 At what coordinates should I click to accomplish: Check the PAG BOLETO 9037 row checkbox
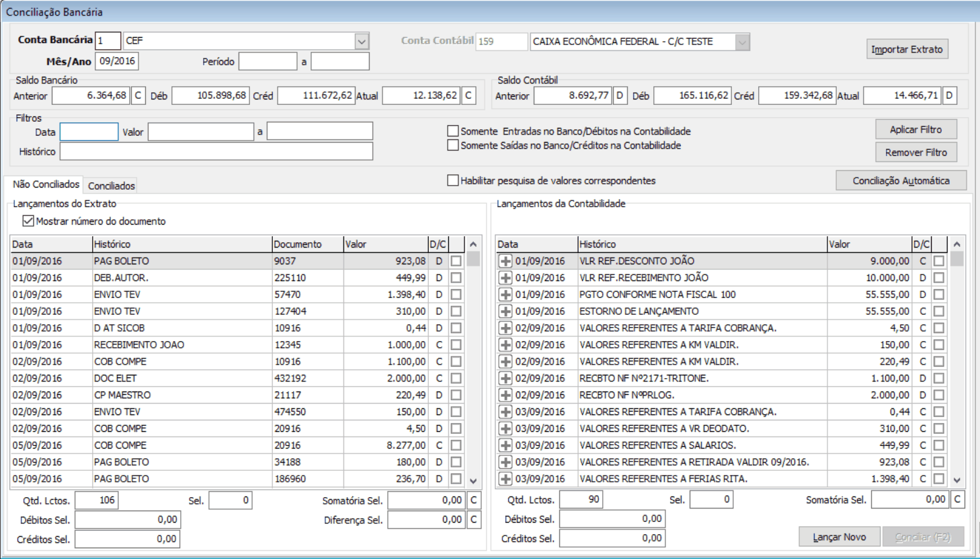tap(456, 260)
